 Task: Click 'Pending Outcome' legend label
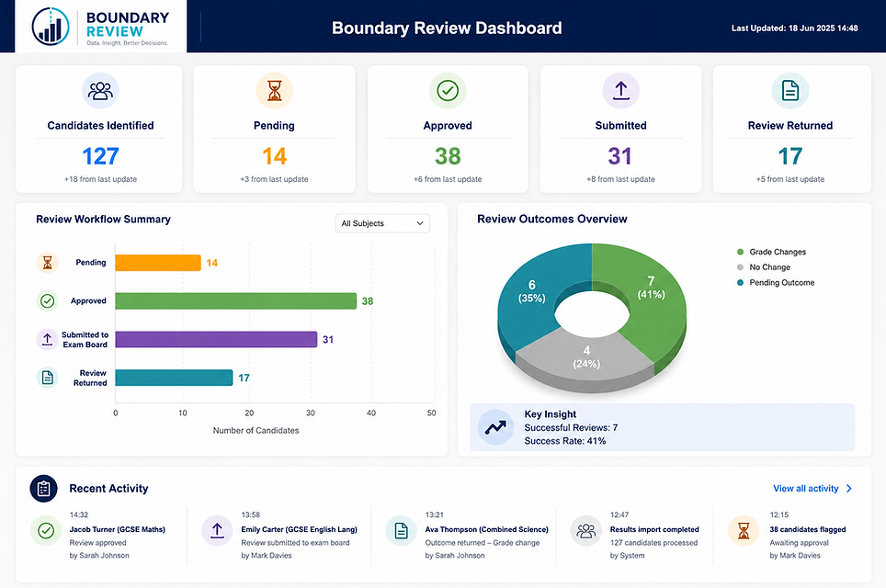tap(782, 282)
